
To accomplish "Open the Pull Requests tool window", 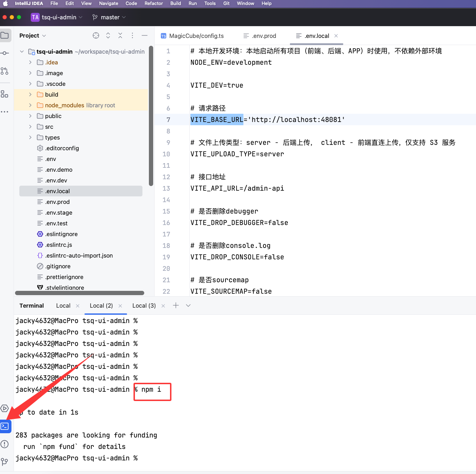I will (x=5, y=71).
